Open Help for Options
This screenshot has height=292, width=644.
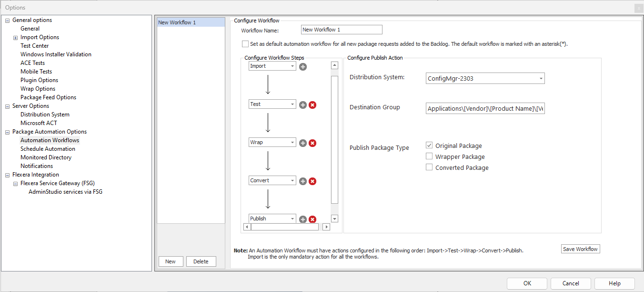coord(614,283)
